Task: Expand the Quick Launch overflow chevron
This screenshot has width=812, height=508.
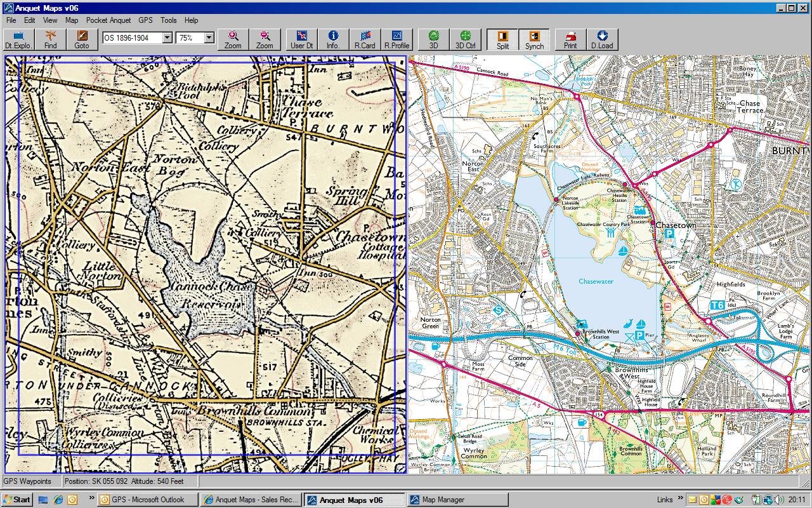Action: (x=92, y=499)
